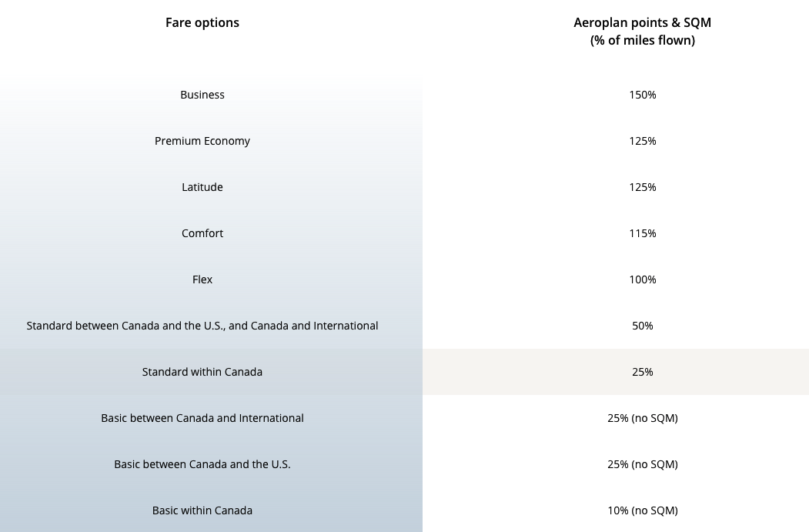Click the Fare options column header
This screenshot has height=532, width=809.
coord(202,22)
